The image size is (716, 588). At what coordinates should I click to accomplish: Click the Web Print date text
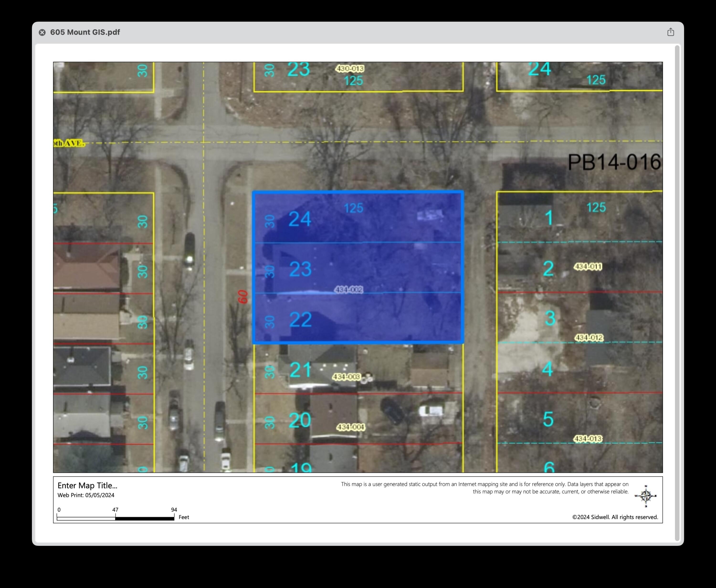pyautogui.click(x=86, y=495)
